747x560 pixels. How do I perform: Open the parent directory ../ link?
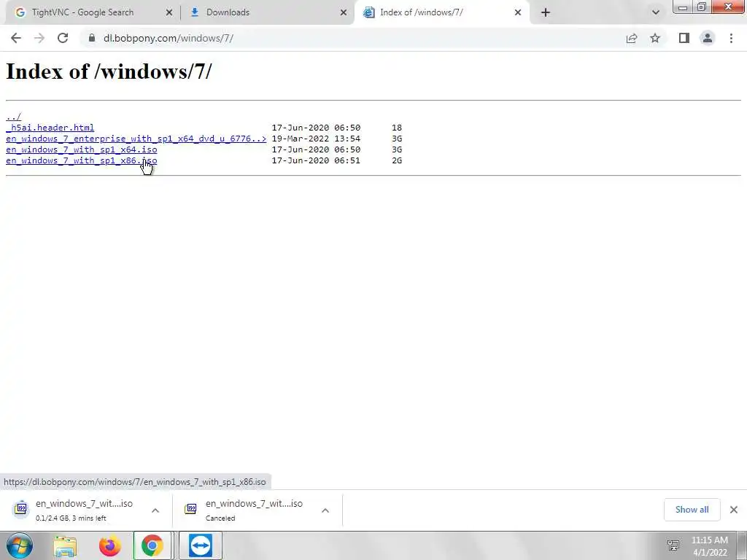(13, 117)
